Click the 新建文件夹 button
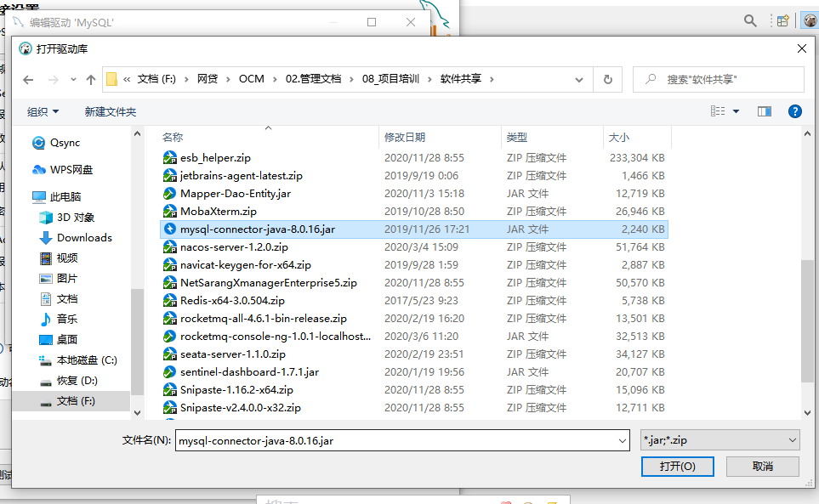Viewport: 819px width, 504px height. click(111, 111)
